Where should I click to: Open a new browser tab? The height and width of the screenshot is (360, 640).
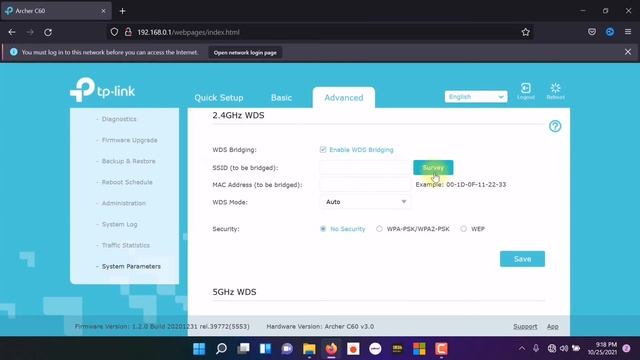click(122, 11)
